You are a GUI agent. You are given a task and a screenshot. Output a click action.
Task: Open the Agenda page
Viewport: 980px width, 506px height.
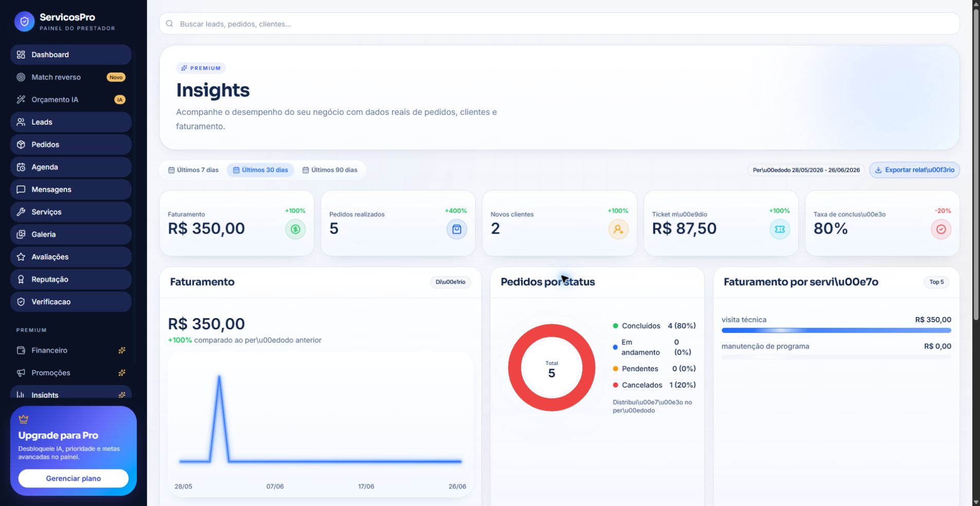pos(71,167)
